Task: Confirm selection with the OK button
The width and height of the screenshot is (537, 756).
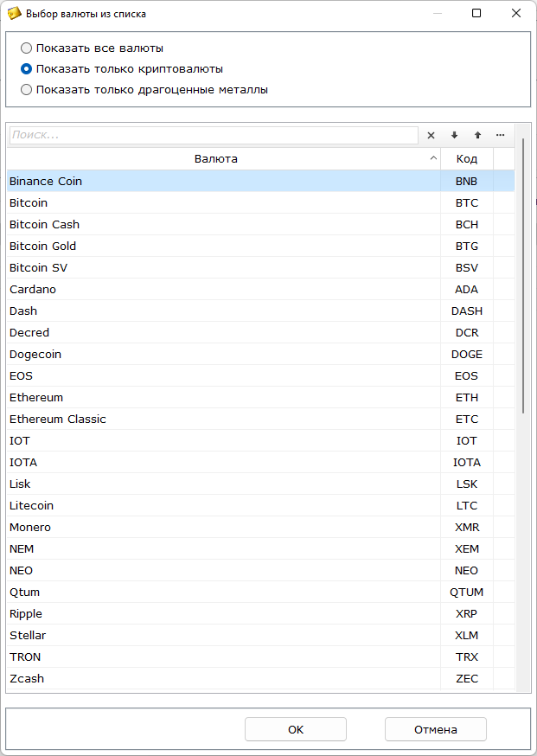Action: [296, 729]
